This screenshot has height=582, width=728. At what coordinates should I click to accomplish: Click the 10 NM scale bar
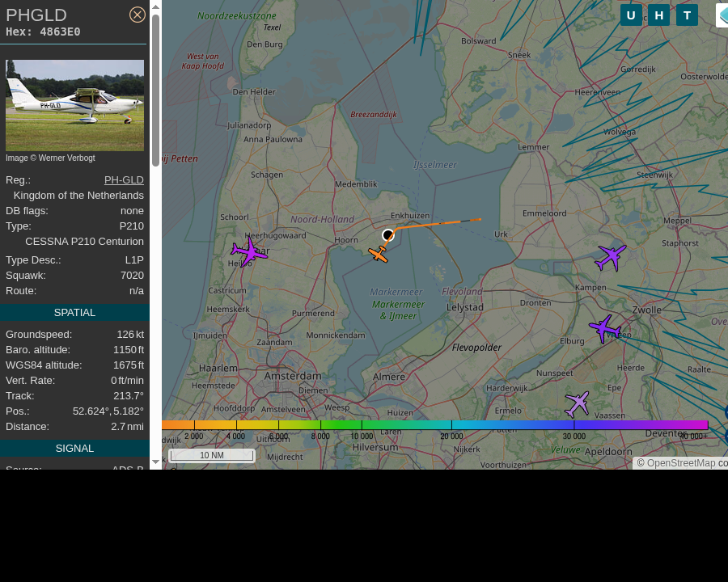212,455
